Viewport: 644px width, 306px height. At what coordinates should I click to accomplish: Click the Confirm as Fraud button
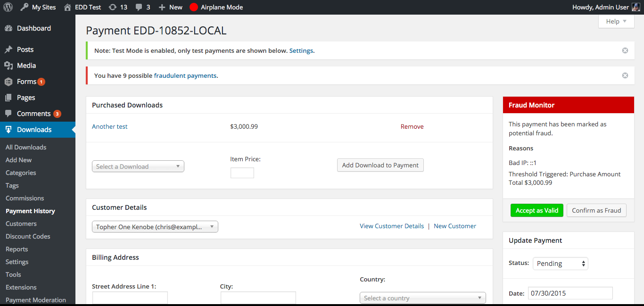[x=596, y=210]
